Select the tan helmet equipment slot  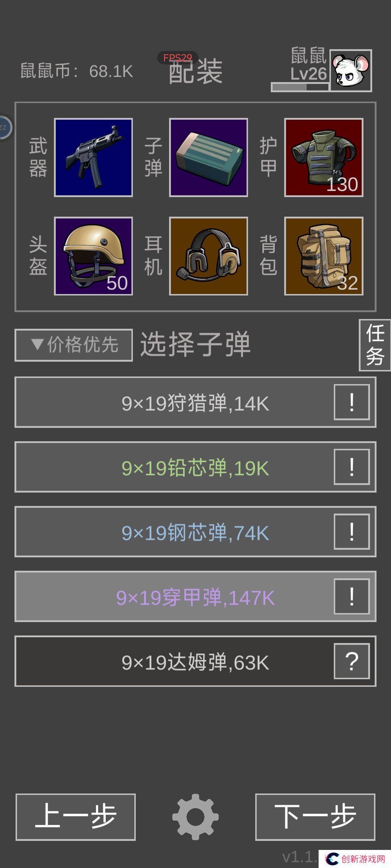[93, 256]
